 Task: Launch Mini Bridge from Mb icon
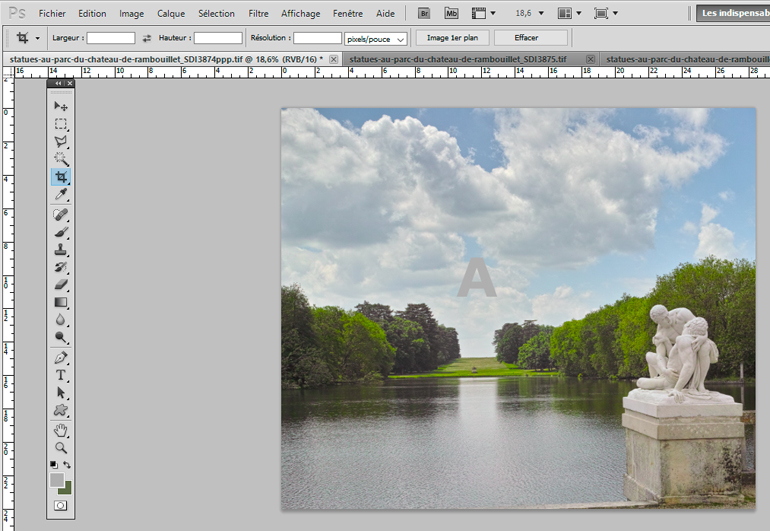pos(451,13)
